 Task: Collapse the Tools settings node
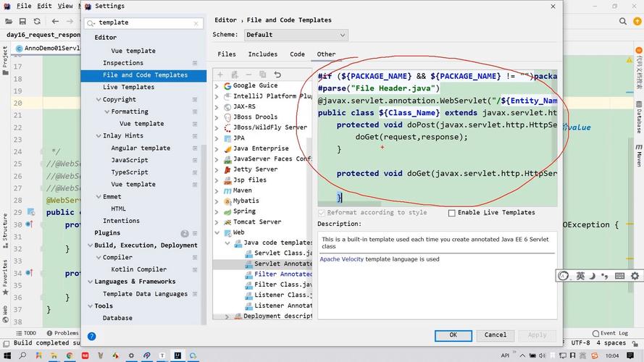point(90,306)
